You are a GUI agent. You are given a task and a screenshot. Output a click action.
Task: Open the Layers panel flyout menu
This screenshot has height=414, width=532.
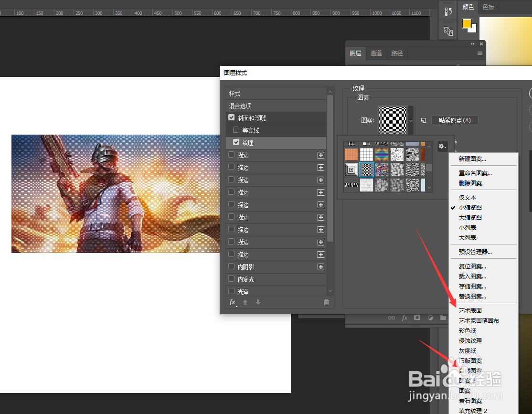tap(480, 53)
